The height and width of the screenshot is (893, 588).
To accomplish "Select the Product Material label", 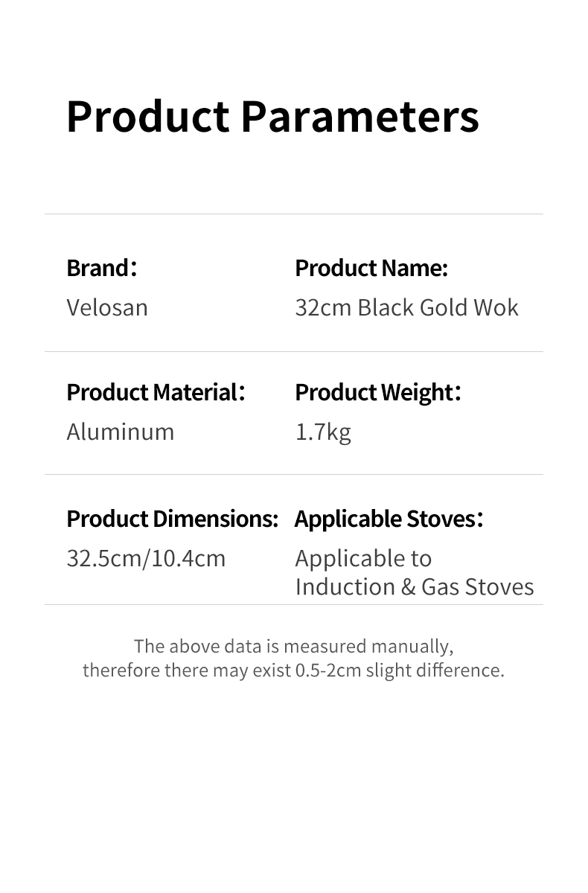I will tap(156, 392).
